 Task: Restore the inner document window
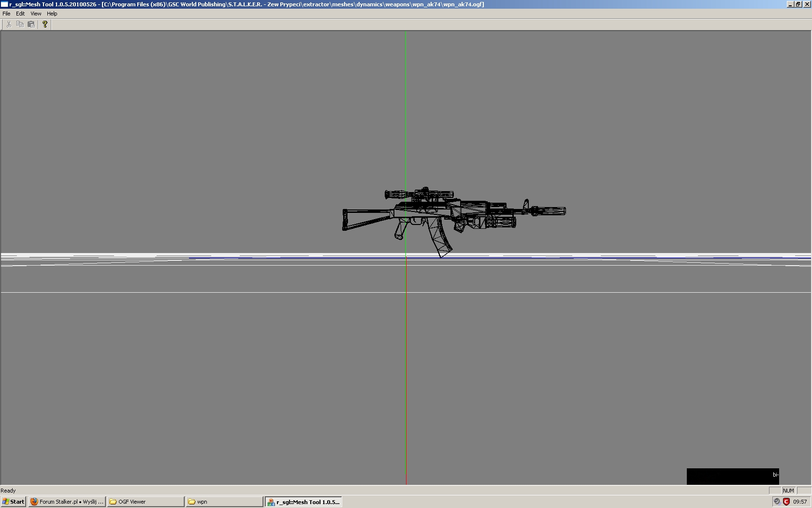point(798,4)
